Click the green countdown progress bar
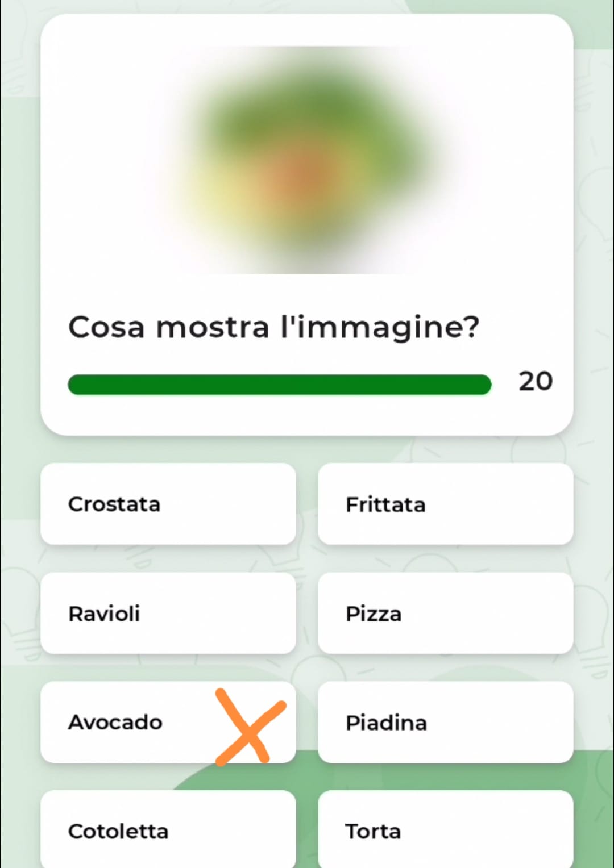614x868 pixels. (279, 385)
